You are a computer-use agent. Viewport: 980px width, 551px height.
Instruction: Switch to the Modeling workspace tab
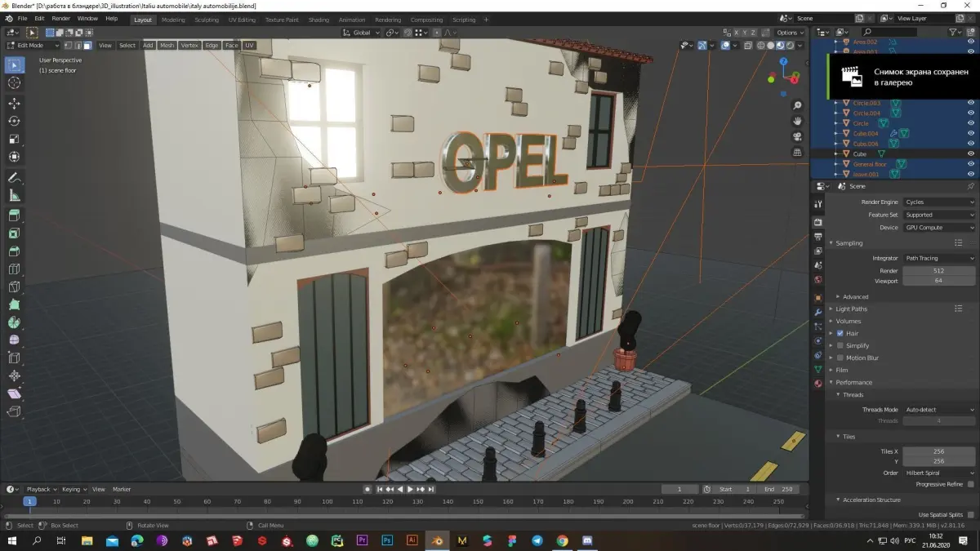(173, 20)
